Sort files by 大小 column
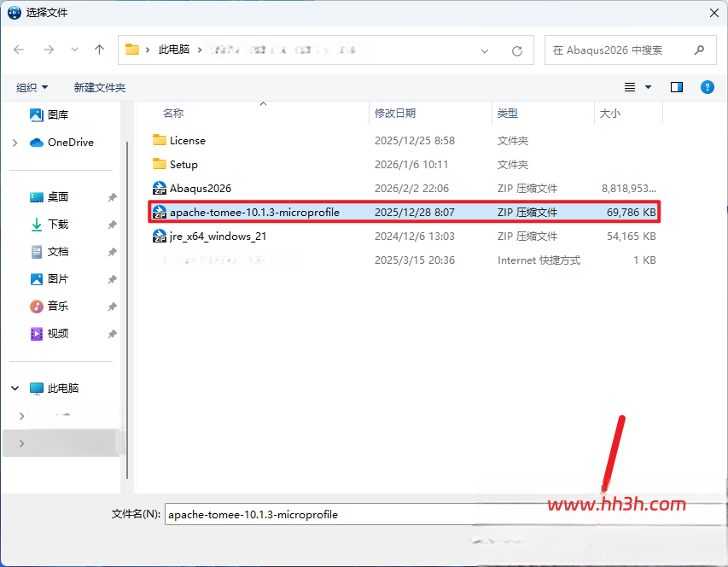 (x=610, y=114)
